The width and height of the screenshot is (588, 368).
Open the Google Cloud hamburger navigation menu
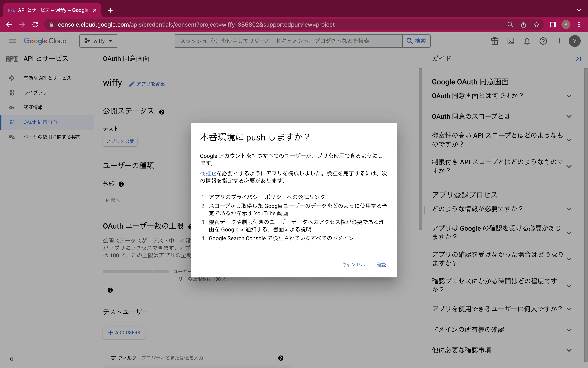pos(12,41)
